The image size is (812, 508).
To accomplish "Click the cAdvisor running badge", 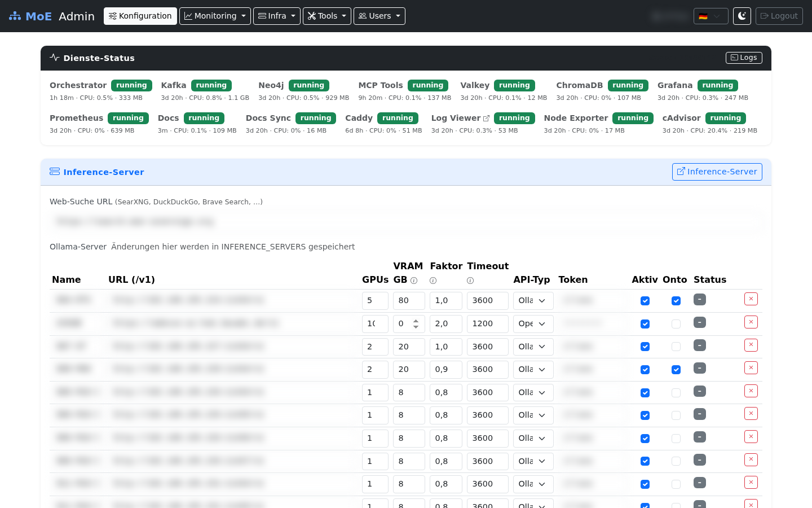I will tap(726, 118).
